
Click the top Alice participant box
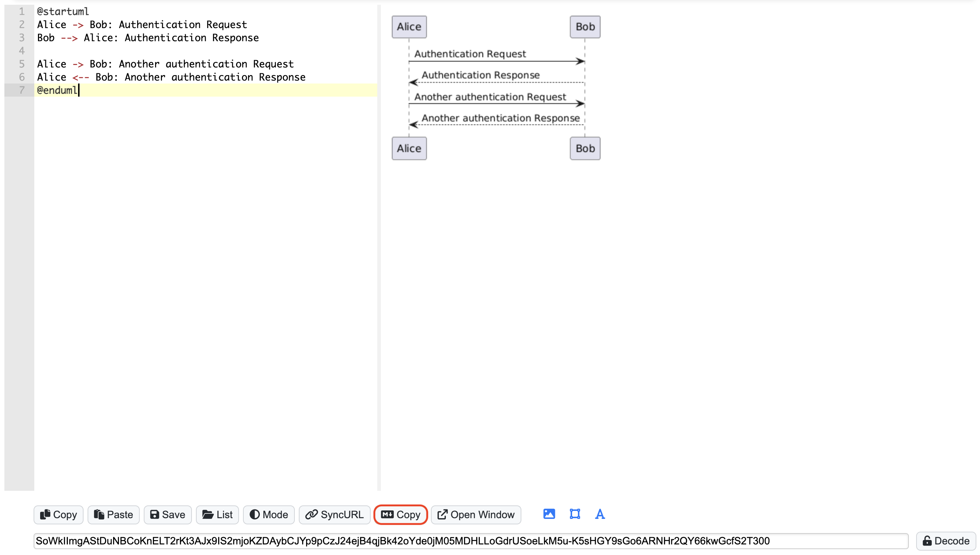pyautogui.click(x=409, y=27)
